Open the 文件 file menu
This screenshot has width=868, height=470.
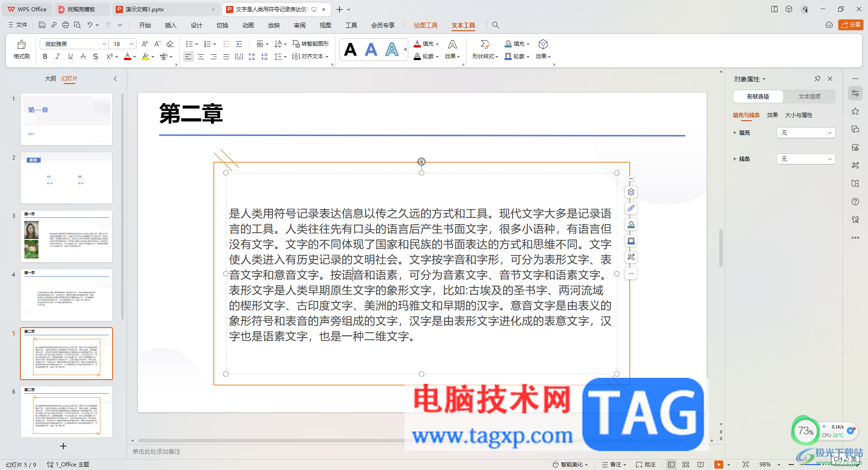18,25
